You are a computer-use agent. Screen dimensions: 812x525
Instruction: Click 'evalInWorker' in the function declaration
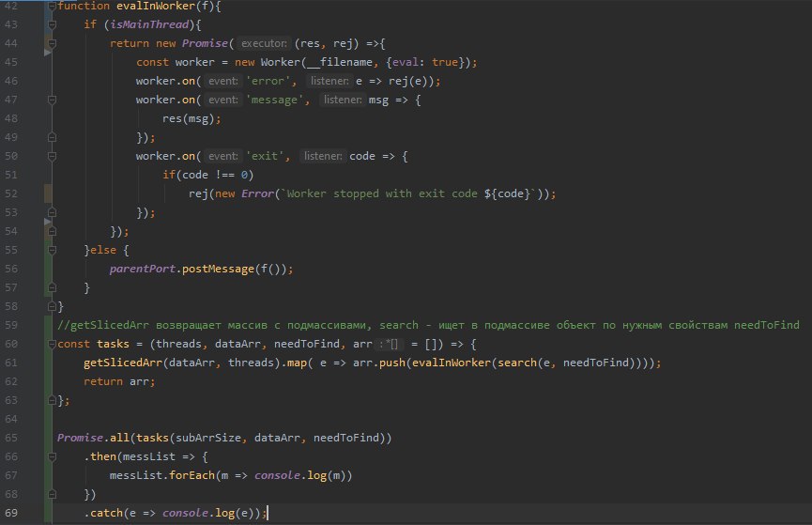[x=155, y=7]
